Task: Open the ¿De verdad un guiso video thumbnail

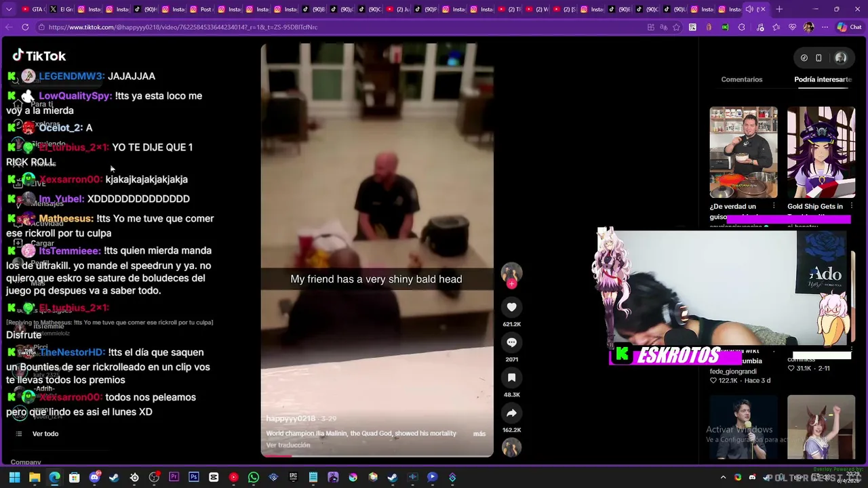Action: pyautogui.click(x=743, y=152)
